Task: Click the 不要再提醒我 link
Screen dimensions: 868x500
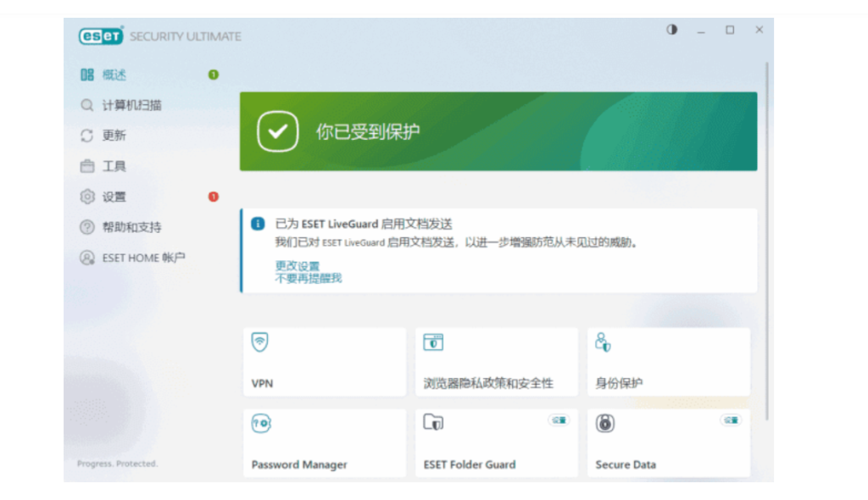Action: point(309,278)
